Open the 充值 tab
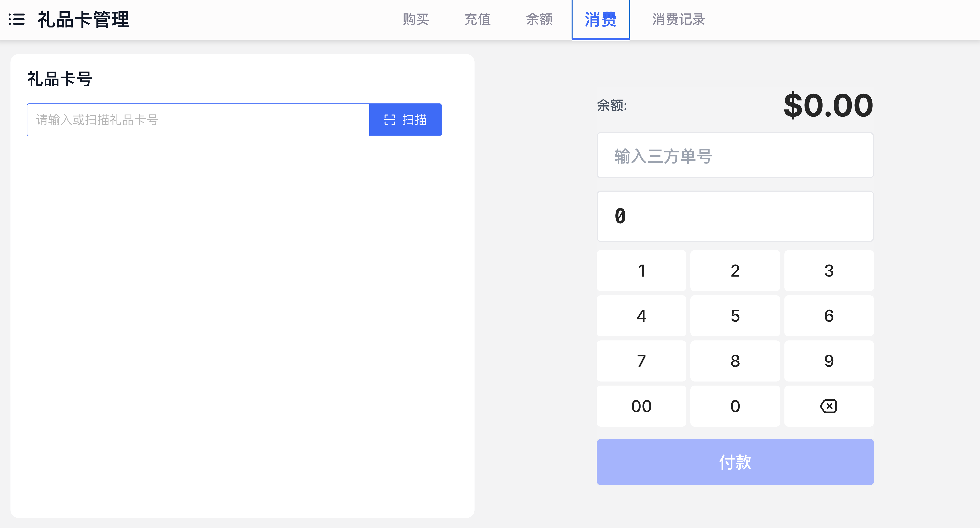This screenshot has height=528, width=980. [x=477, y=19]
